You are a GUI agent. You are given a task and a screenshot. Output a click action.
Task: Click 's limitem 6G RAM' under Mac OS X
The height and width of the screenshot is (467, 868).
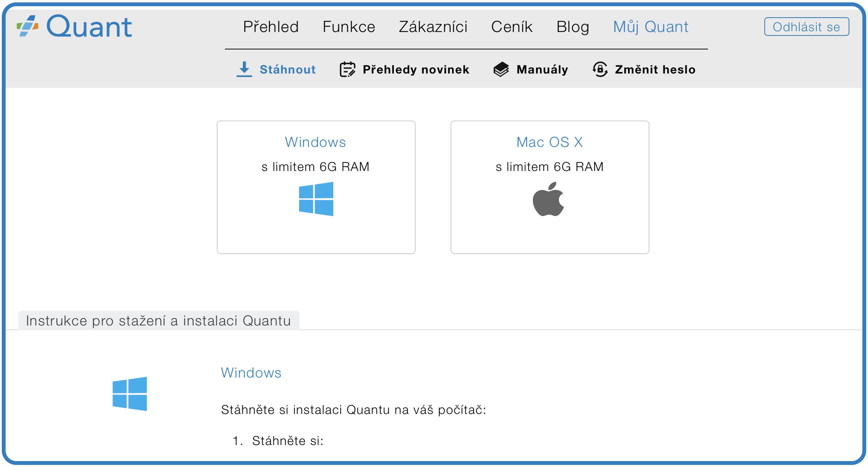[549, 167]
